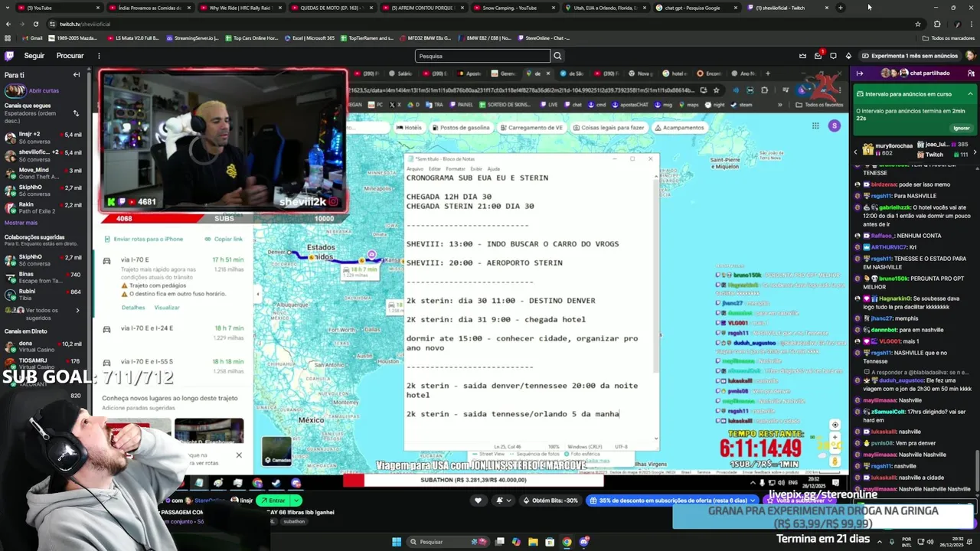The height and width of the screenshot is (551, 980).
Task: Open File Explorer from Windows taskbar
Action: (x=533, y=542)
